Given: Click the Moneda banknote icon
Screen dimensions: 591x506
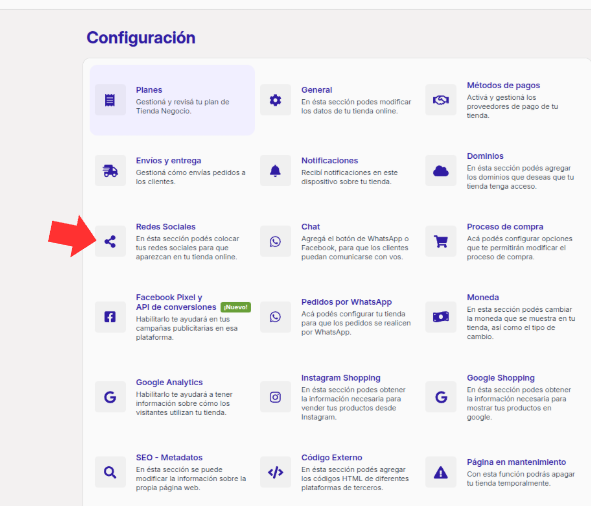Looking at the screenshot, I should point(441,317).
